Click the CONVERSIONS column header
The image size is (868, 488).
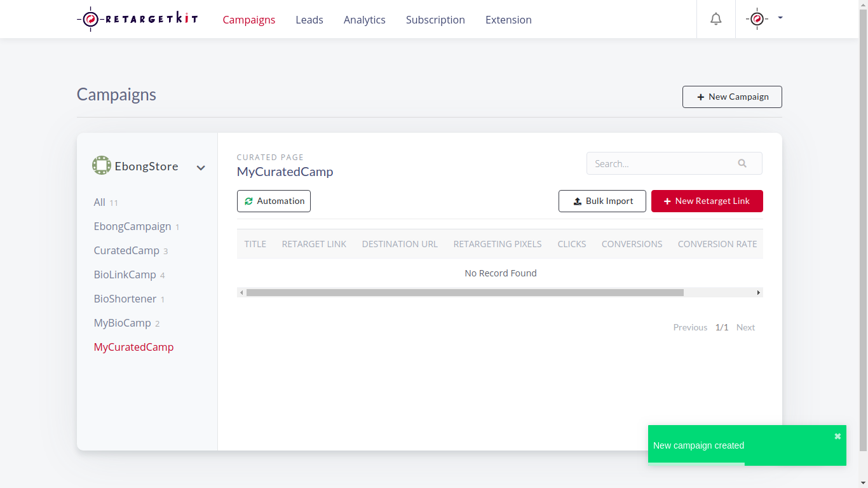point(632,244)
